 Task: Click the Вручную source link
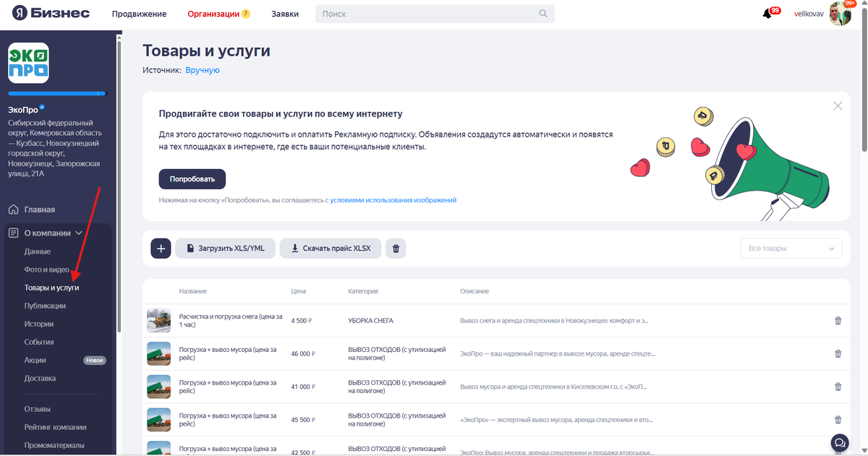pos(203,70)
